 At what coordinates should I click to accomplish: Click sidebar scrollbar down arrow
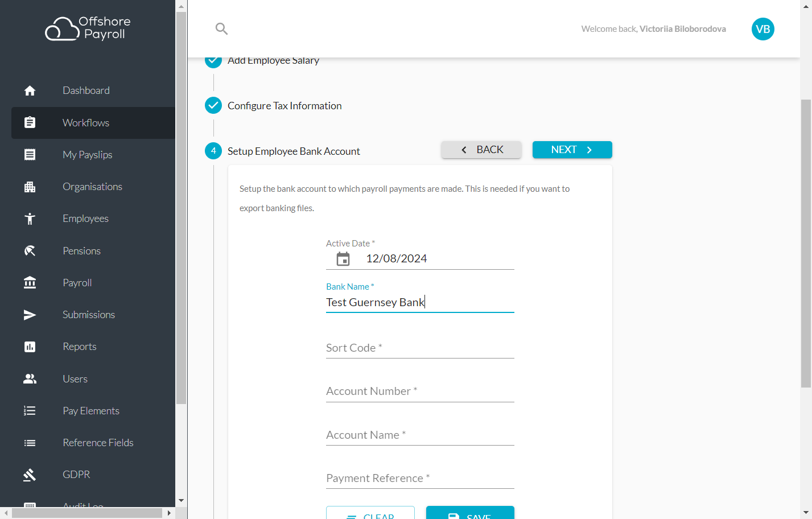181,501
